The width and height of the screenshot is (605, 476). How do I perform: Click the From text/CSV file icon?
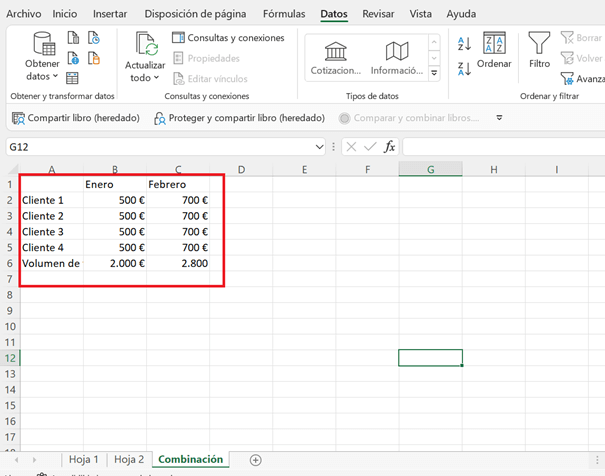pyautogui.click(x=73, y=38)
